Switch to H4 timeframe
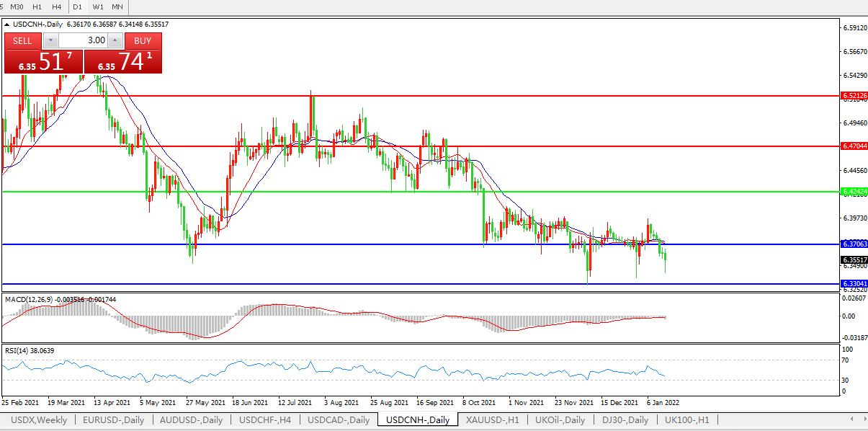 (x=56, y=6)
